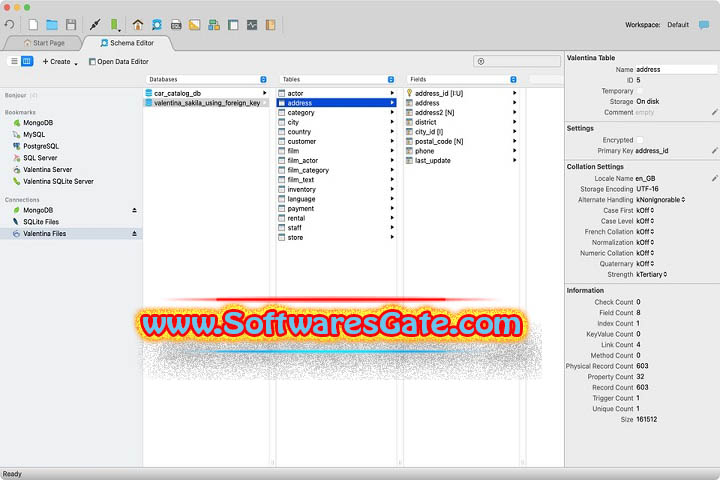Image resolution: width=720 pixels, height=480 pixels.
Task: Select the film_text table
Action: coord(336,180)
